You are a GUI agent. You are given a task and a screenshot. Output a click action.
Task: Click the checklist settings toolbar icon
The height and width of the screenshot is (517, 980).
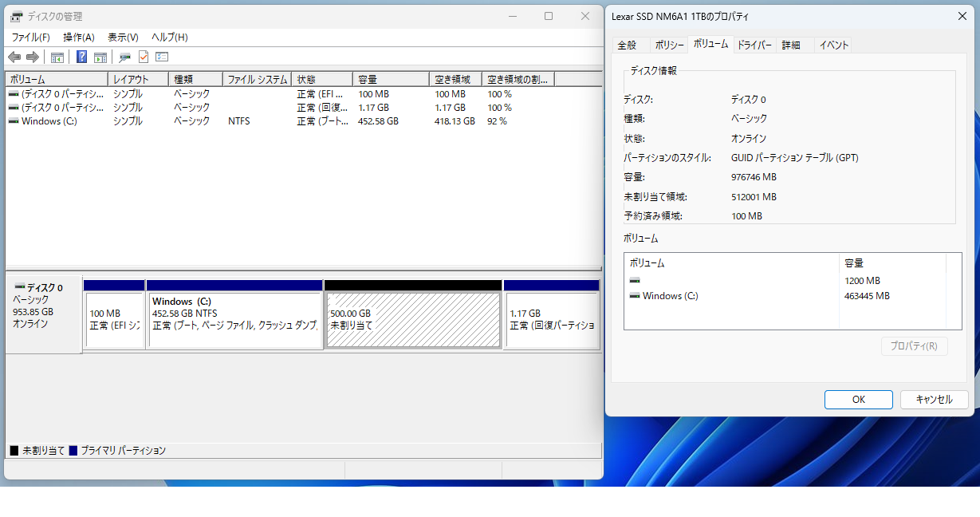coord(162,57)
